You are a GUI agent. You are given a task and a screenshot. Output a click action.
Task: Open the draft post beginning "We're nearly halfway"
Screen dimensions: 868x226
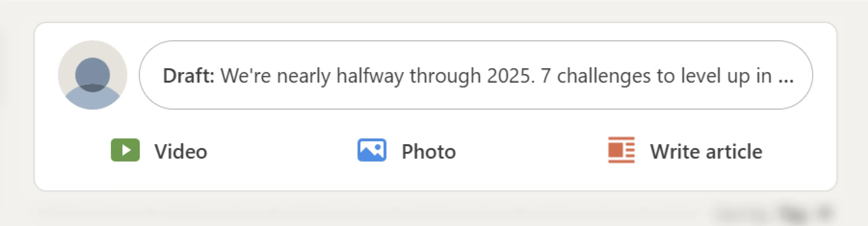(476, 75)
